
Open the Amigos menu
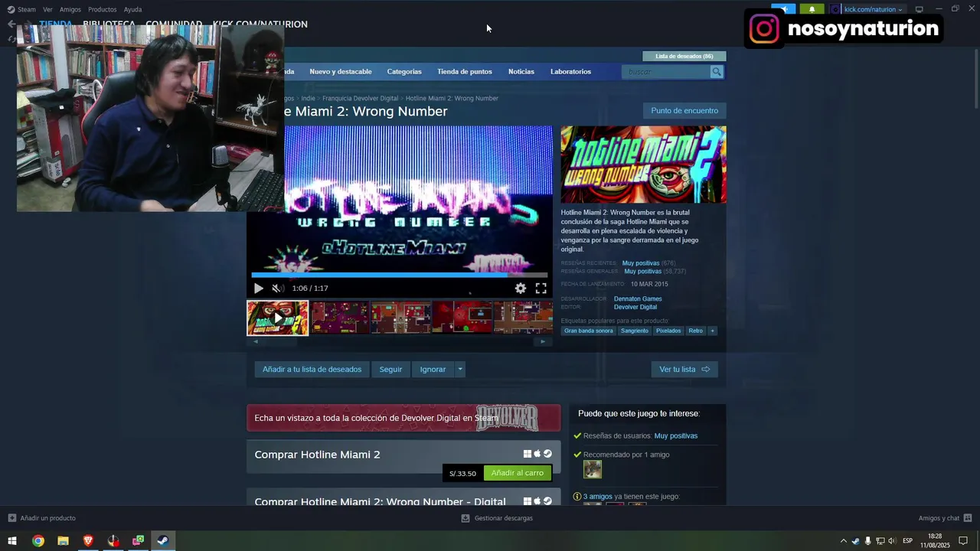(70, 9)
